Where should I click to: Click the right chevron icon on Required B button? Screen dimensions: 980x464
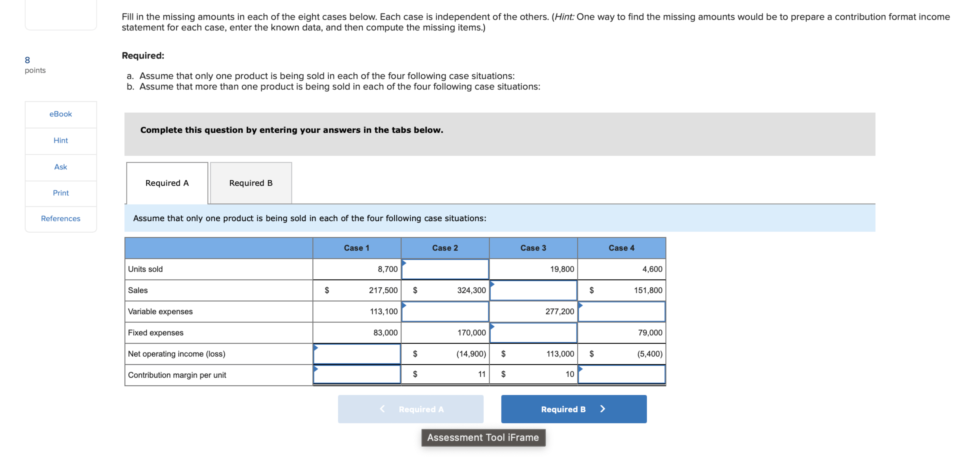coord(603,409)
